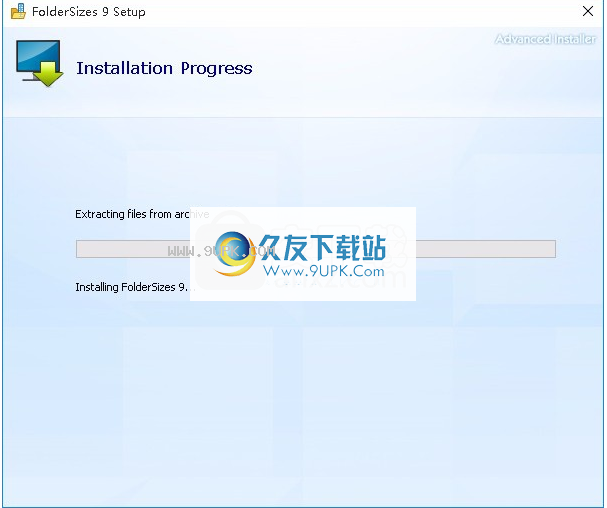Click the installation progress bar
The width and height of the screenshot is (607, 508).
pyautogui.click(x=316, y=249)
